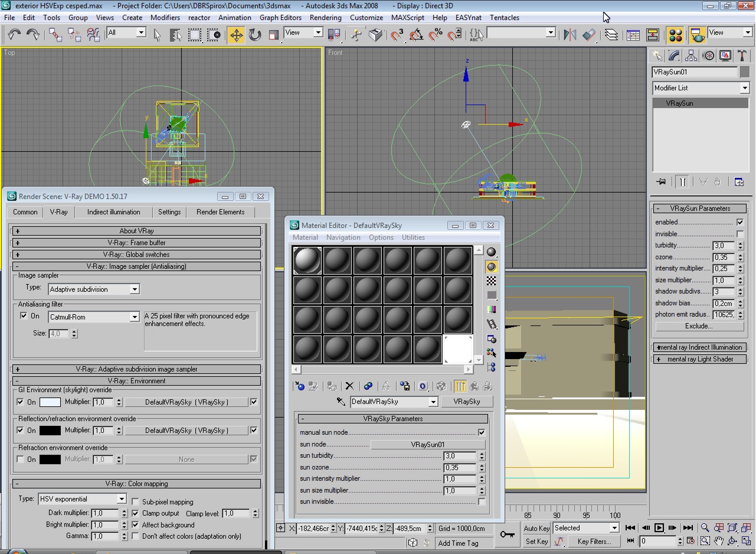Open the Layer Manager
Viewport: 756px width, 554px height.
click(611, 35)
